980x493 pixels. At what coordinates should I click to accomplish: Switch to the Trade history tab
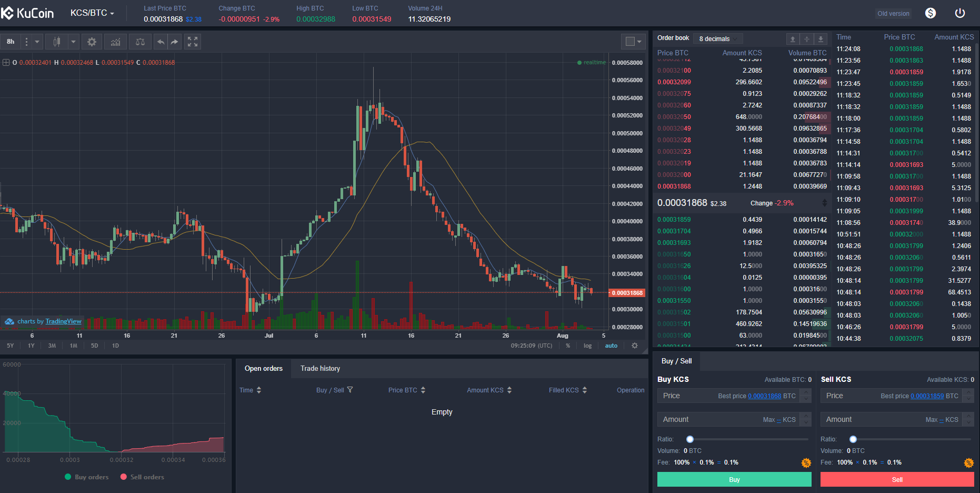[x=320, y=369]
